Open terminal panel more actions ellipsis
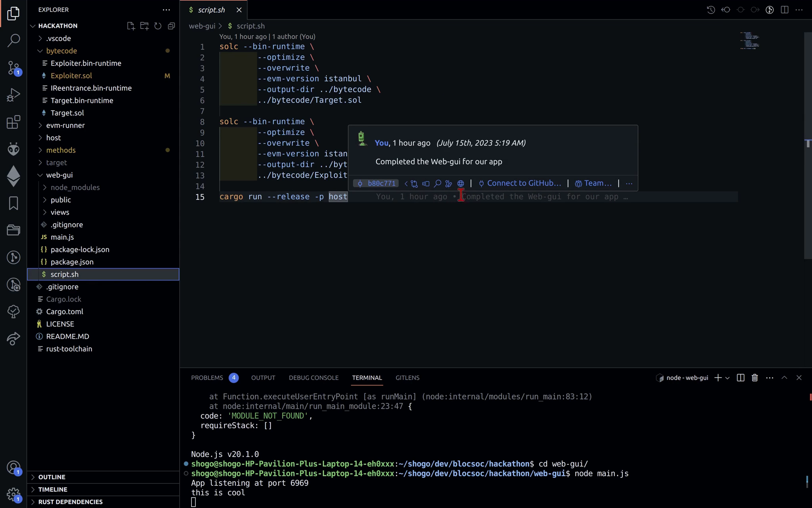This screenshot has height=508, width=812. pyautogui.click(x=770, y=378)
